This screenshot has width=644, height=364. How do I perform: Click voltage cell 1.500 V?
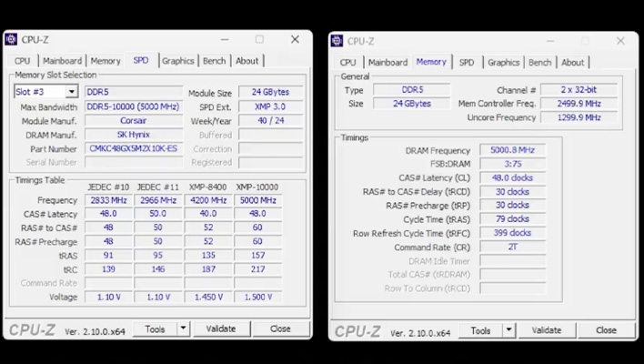pos(258,297)
